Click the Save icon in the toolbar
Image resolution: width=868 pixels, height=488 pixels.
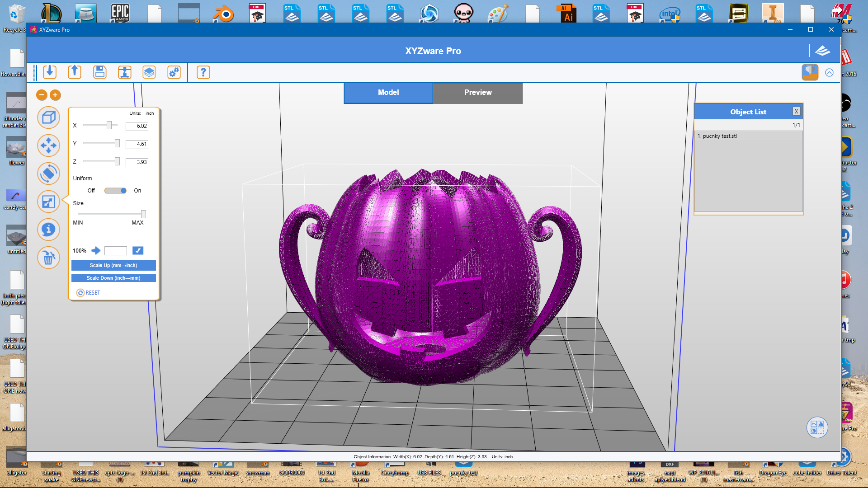pyautogui.click(x=99, y=72)
